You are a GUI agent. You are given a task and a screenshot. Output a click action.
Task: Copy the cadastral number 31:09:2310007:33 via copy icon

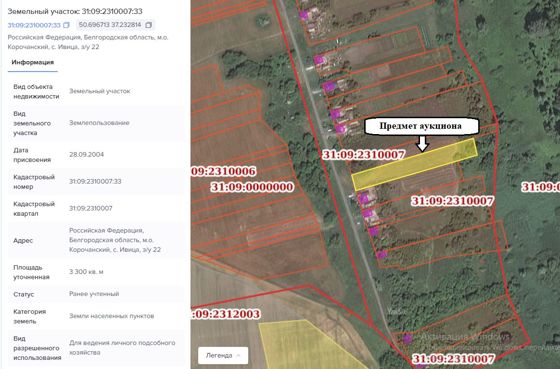tap(66, 25)
